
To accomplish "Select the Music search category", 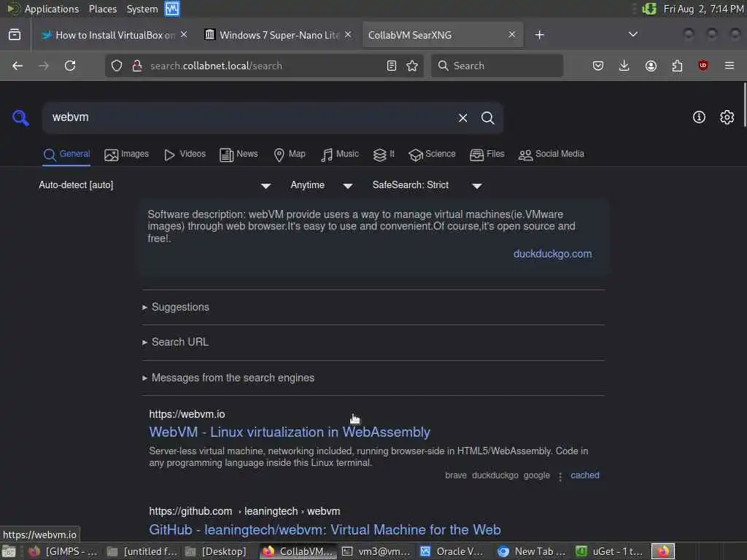I will point(340,155).
